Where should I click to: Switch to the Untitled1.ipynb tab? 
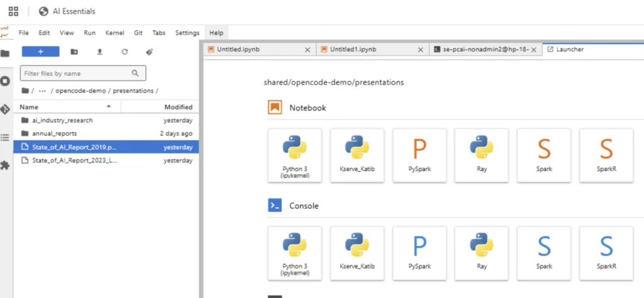tap(351, 49)
